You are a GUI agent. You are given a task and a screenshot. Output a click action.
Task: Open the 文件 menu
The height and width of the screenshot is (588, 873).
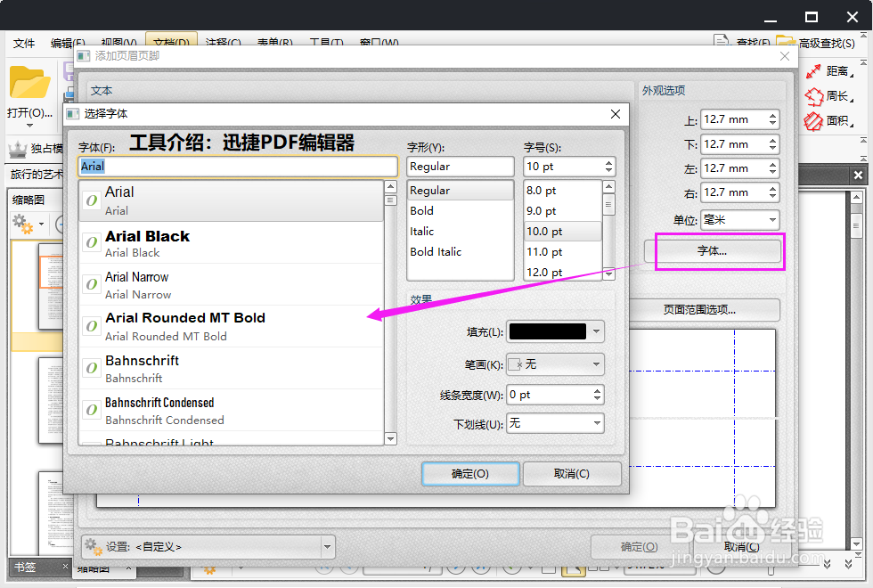tap(24, 44)
